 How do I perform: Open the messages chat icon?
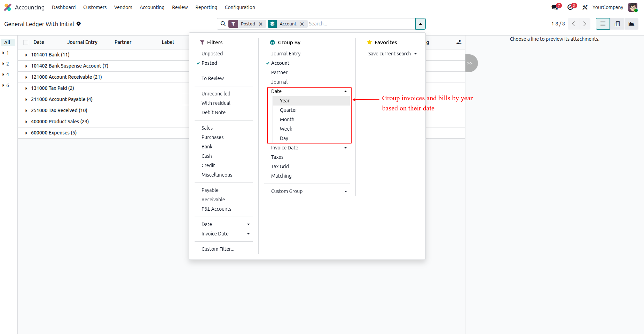[555, 7]
